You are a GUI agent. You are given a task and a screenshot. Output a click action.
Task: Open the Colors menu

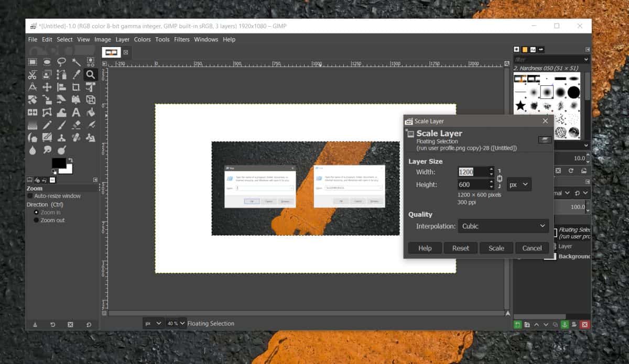(142, 39)
